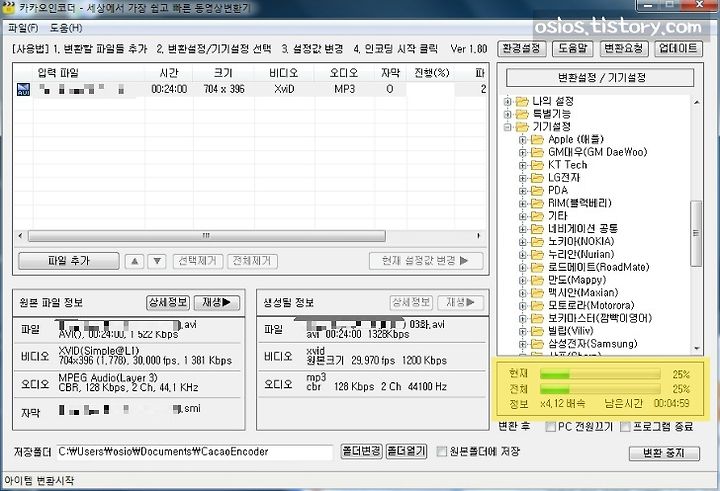Viewport: 720px width, 491px height.
Task: Enable PC 전원끄기 checkbox
Action: [550, 427]
